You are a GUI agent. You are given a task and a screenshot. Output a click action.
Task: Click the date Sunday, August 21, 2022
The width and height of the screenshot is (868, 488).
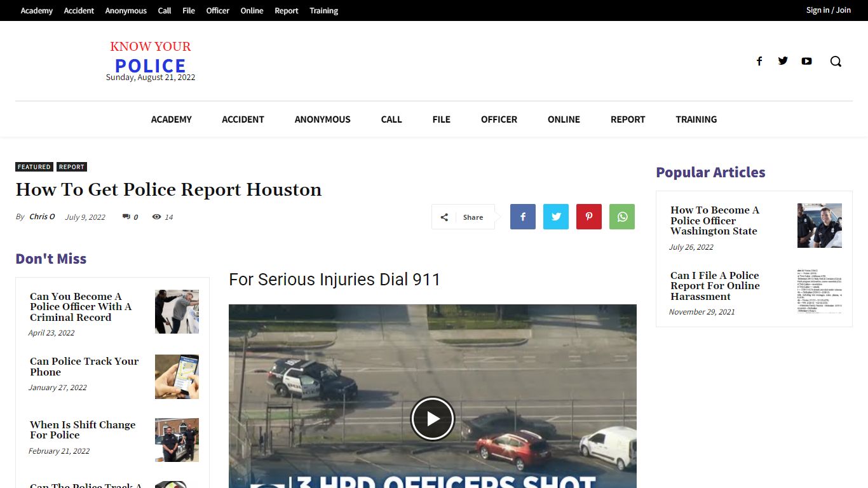pyautogui.click(x=151, y=78)
